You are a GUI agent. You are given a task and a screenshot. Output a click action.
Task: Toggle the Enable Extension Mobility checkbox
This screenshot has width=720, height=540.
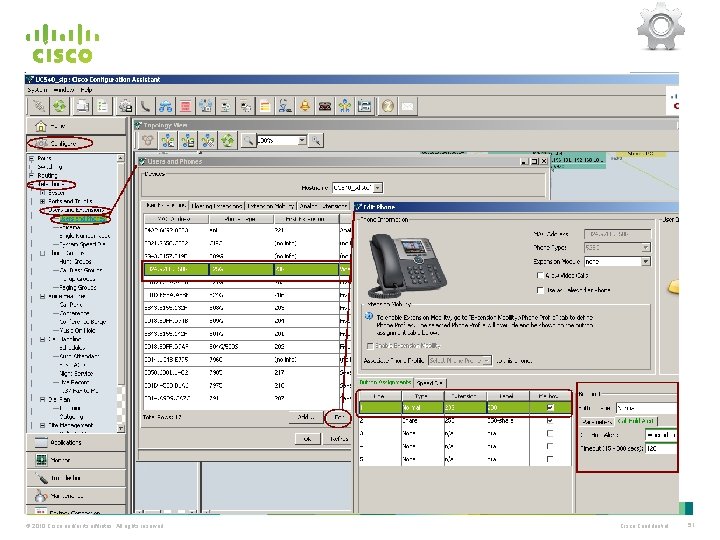pyautogui.click(x=370, y=346)
